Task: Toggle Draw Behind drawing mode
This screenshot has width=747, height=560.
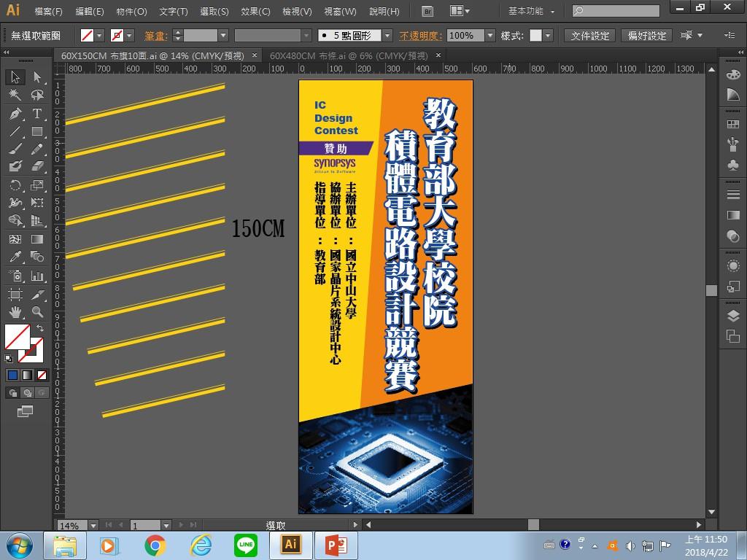Action: [28, 393]
